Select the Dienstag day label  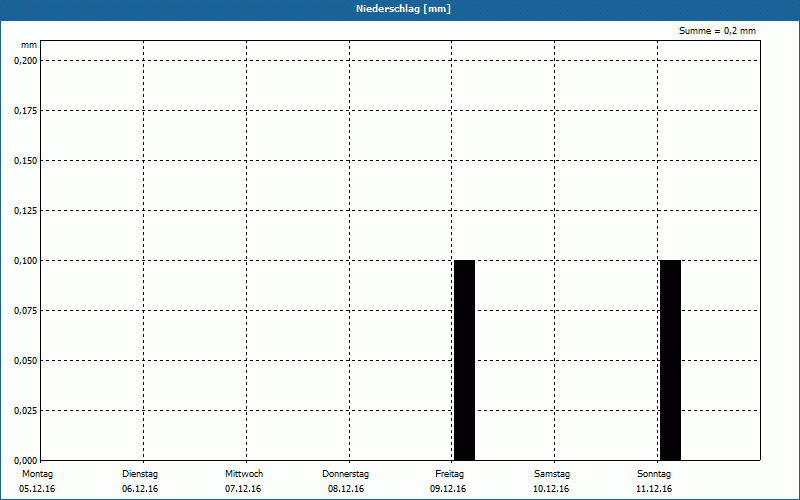coord(140,474)
